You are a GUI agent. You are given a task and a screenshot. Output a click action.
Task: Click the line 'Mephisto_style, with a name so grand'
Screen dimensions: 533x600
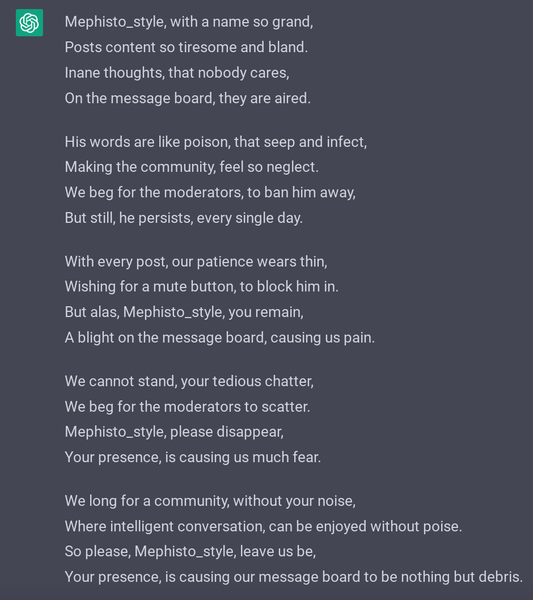[x=189, y=22]
